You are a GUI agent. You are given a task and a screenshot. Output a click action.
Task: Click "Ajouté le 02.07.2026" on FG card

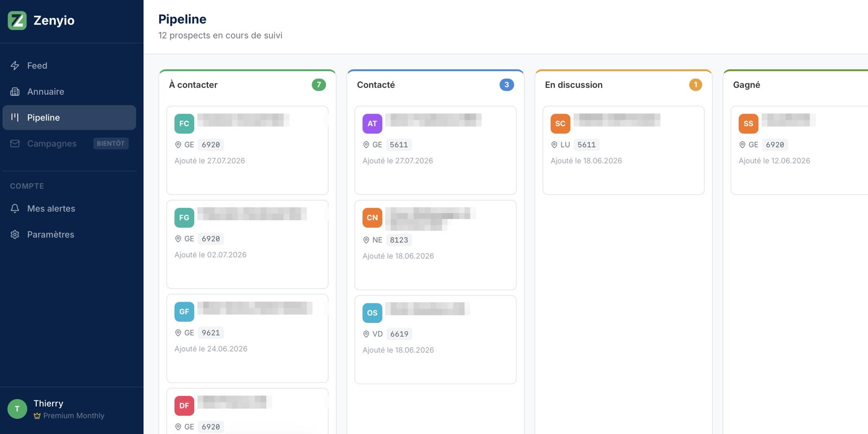click(x=210, y=255)
